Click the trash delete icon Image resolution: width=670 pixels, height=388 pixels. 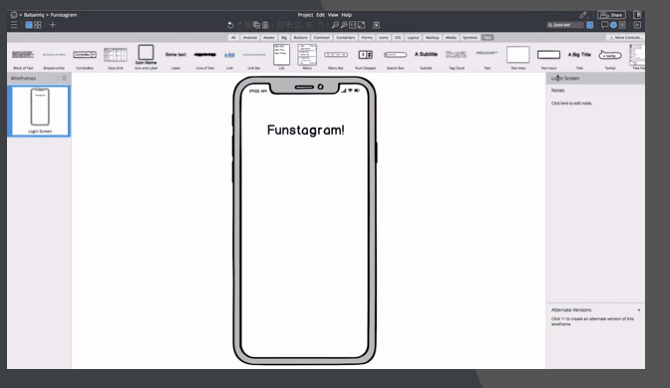tap(265, 25)
